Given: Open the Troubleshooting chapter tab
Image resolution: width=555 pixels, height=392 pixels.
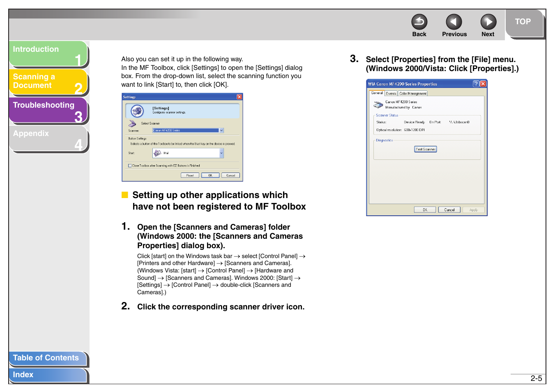Looking at the screenshot, I should tap(48, 110).
